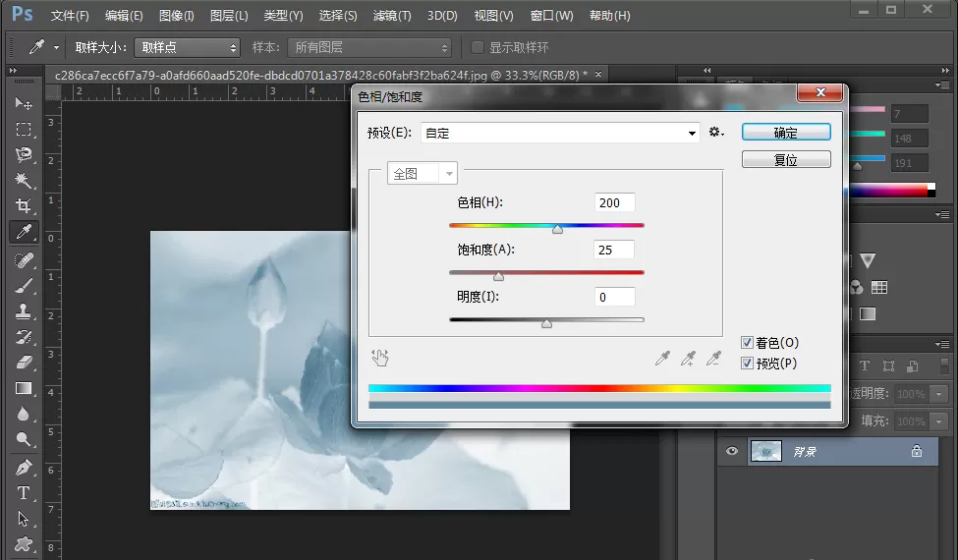This screenshot has height=560, width=958.
Task: Select the Type text tool
Action: [24, 493]
